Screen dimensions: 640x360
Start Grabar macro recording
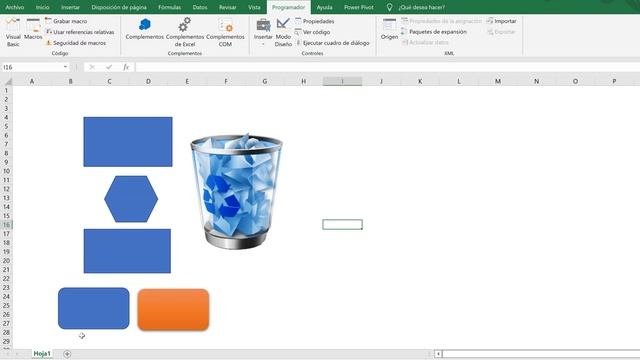(x=66, y=21)
